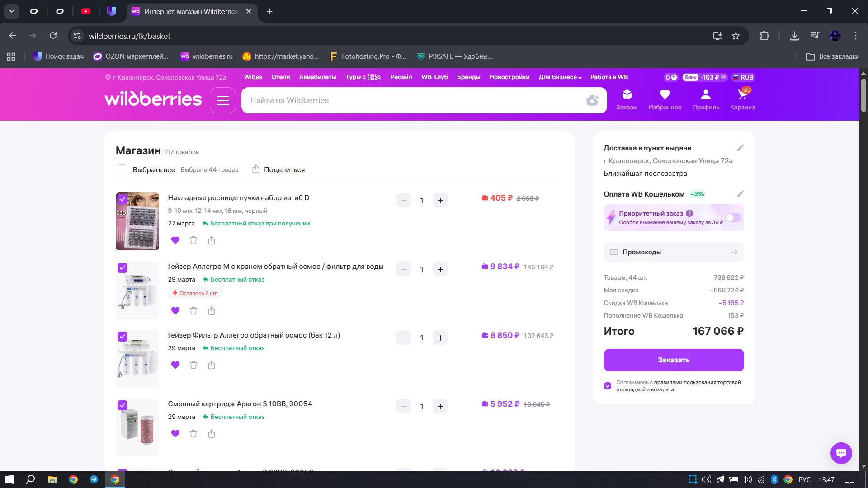Expand the Для бизнеса dropdown
The image size is (868, 488).
click(x=560, y=77)
